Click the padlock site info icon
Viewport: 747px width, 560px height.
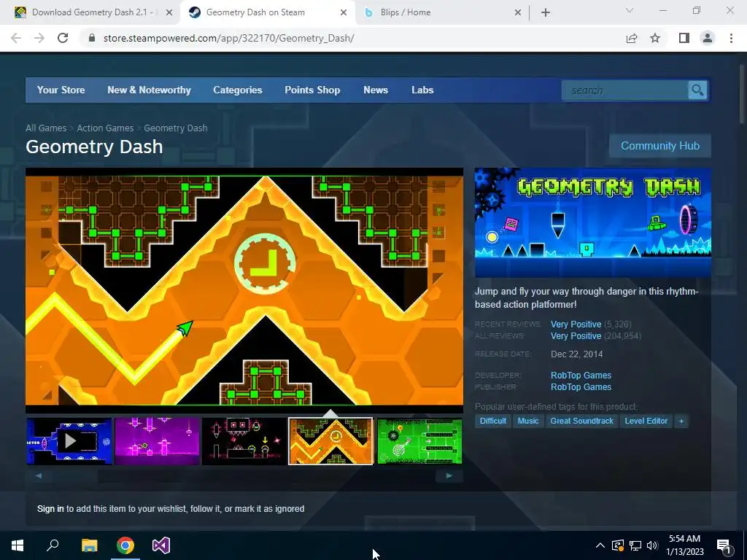92,38
